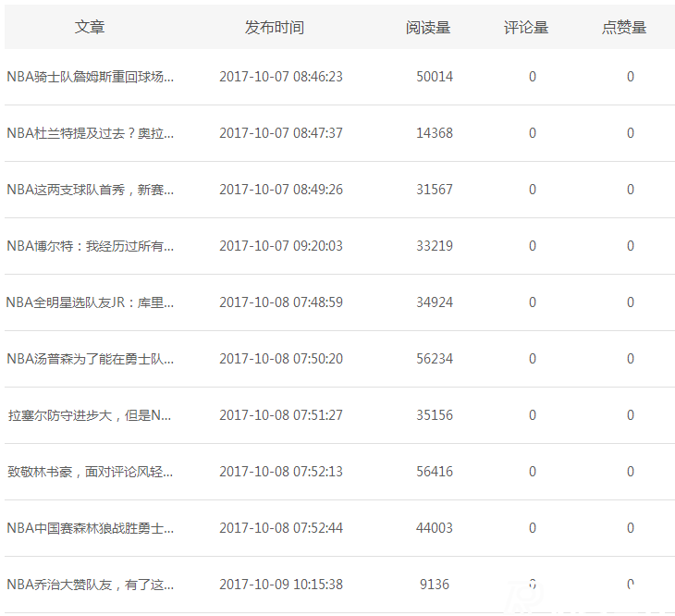Open the 拉塞尔防守进步大 article

(x=90, y=415)
